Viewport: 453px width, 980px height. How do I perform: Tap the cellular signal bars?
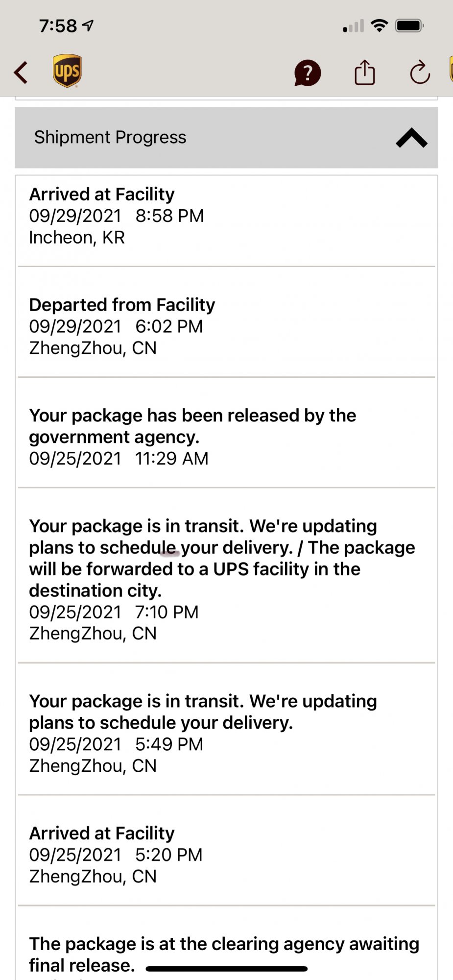pos(353,26)
